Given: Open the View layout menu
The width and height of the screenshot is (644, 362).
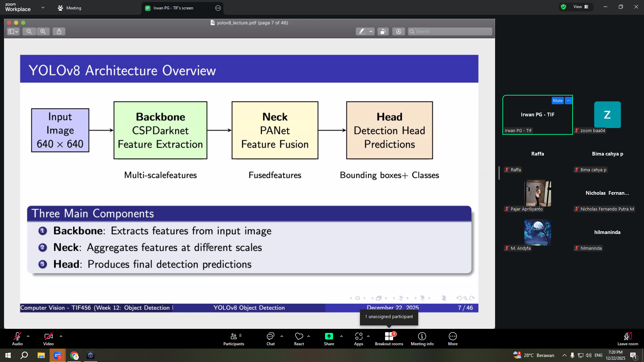Looking at the screenshot, I should click(581, 7).
